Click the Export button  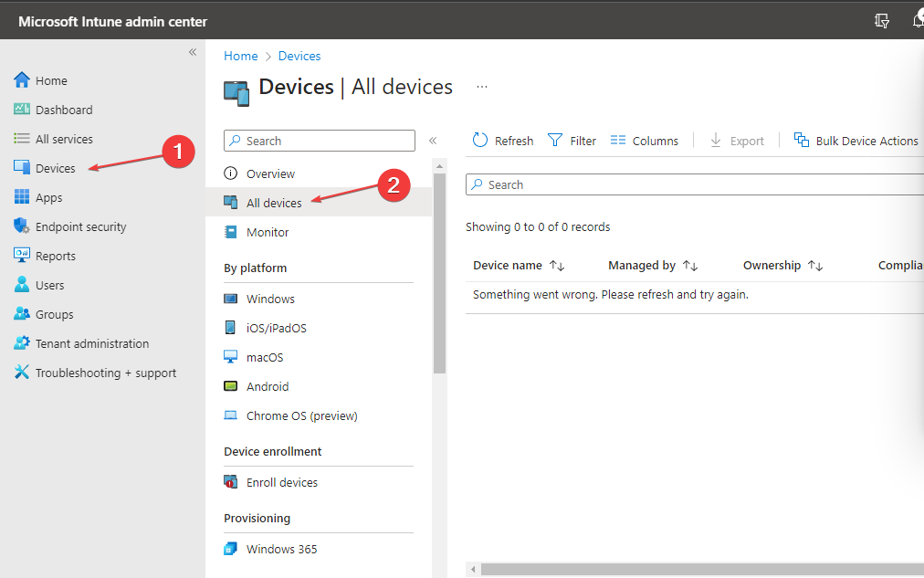point(737,141)
